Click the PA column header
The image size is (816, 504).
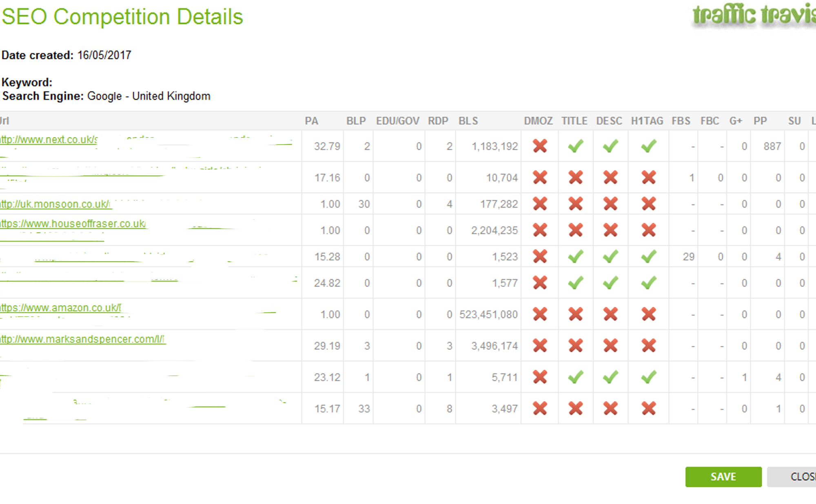tap(311, 121)
